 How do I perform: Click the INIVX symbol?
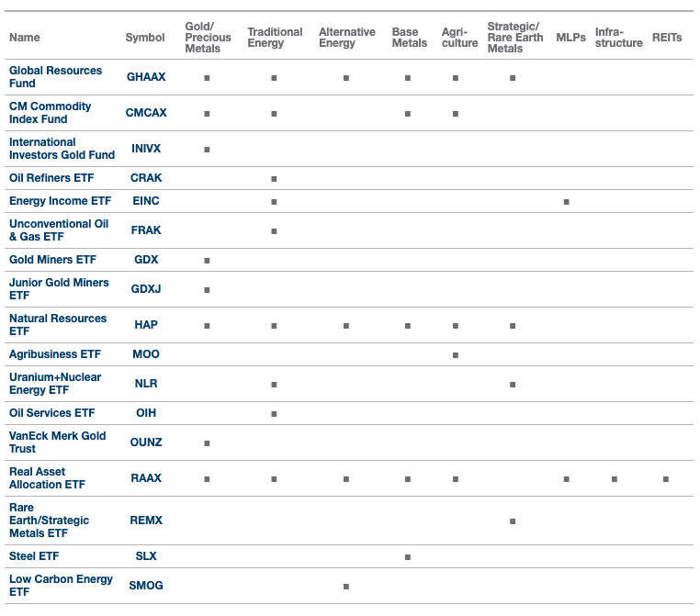[146, 149]
